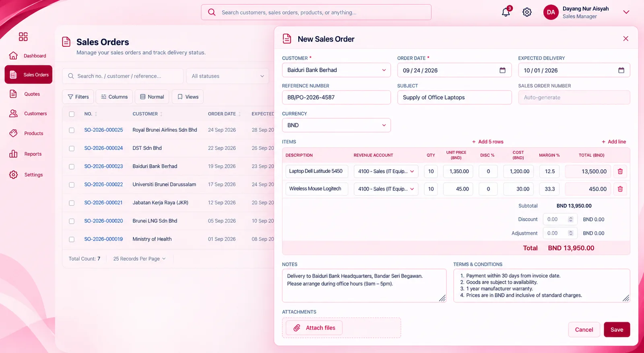The image size is (644, 353).
Task: Close the New Sales Order panel
Action: click(x=625, y=39)
